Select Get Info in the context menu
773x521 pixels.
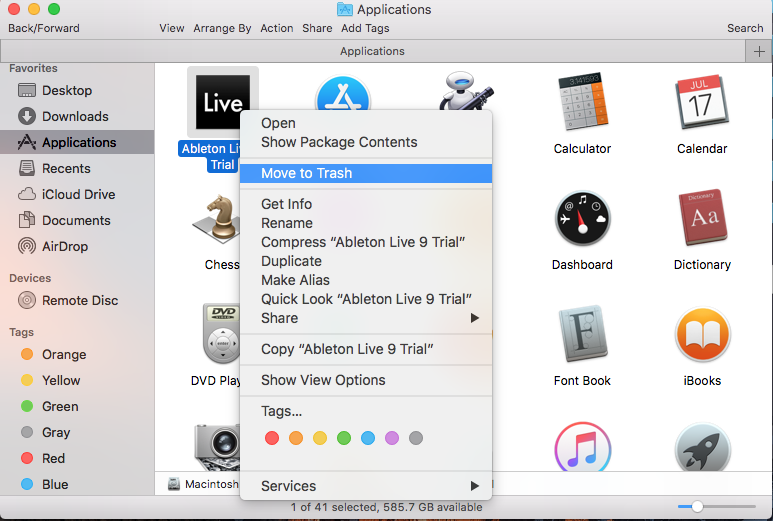(286, 204)
